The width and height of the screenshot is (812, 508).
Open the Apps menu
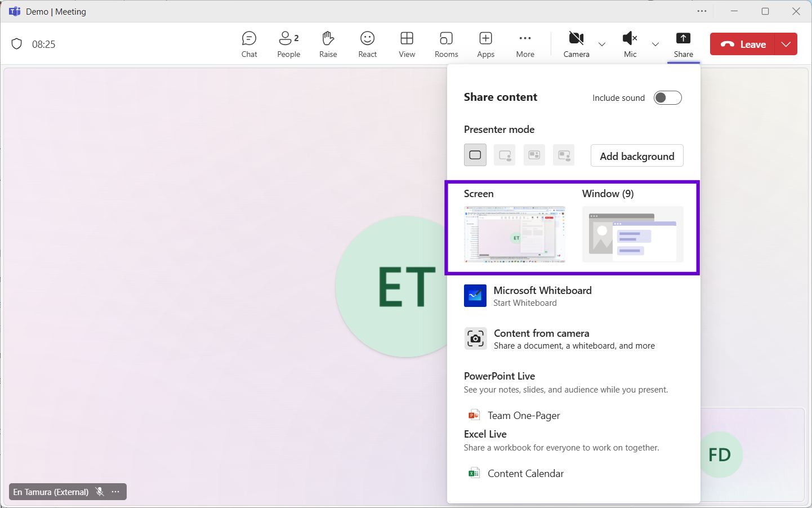click(x=486, y=44)
